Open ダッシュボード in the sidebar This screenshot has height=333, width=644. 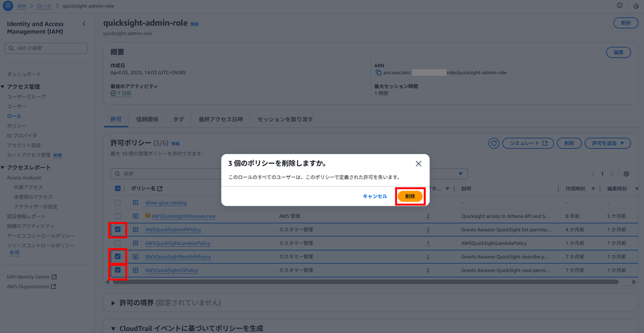[x=24, y=74]
